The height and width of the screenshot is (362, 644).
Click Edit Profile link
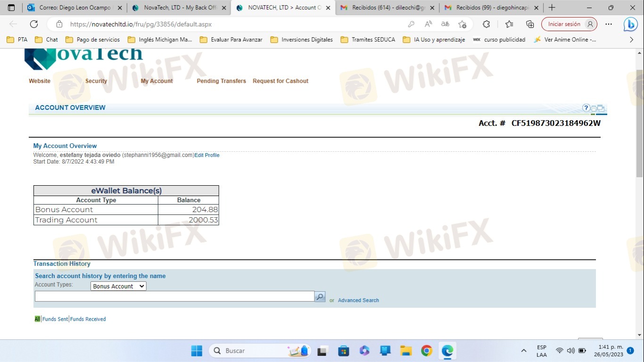pos(207,155)
